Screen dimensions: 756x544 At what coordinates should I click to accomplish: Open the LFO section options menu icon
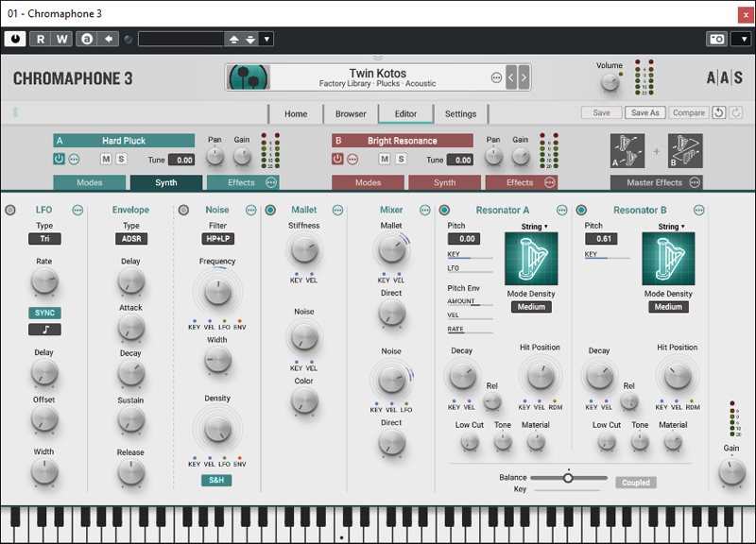(x=77, y=210)
